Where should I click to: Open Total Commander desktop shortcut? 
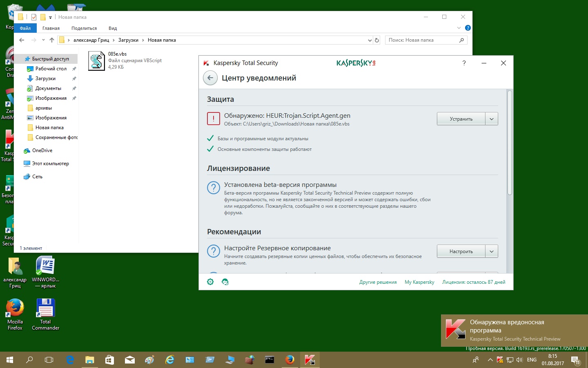(45, 314)
